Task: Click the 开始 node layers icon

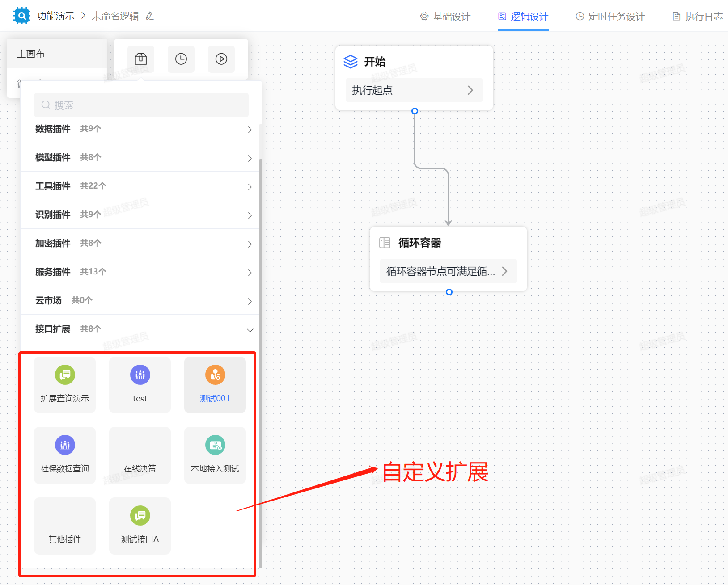Action: click(351, 61)
